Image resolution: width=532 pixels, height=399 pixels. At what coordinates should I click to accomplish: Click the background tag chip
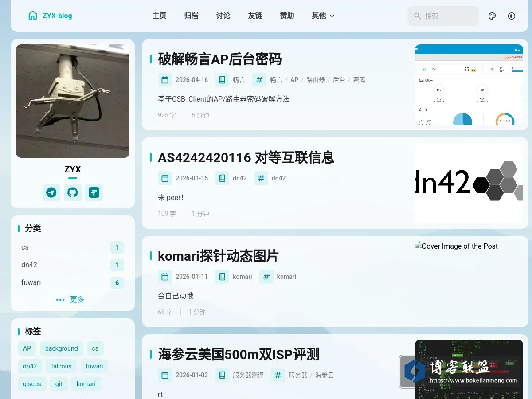click(62, 348)
